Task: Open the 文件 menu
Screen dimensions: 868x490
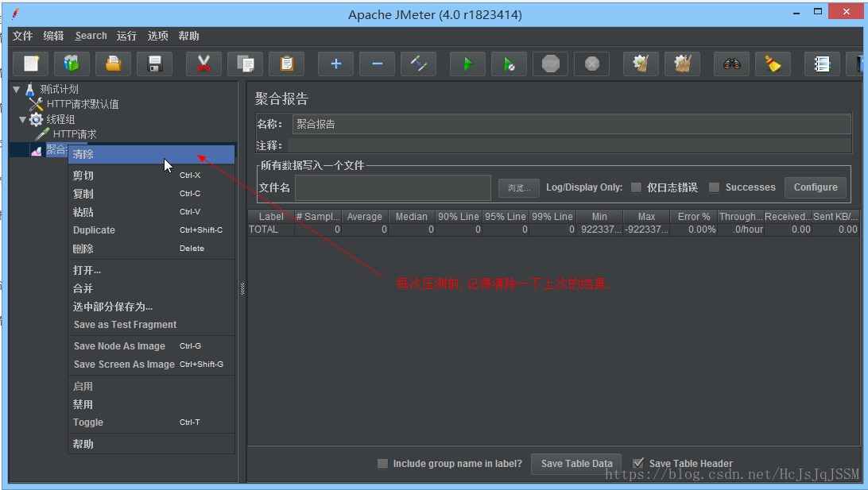Action: pyautogui.click(x=23, y=36)
